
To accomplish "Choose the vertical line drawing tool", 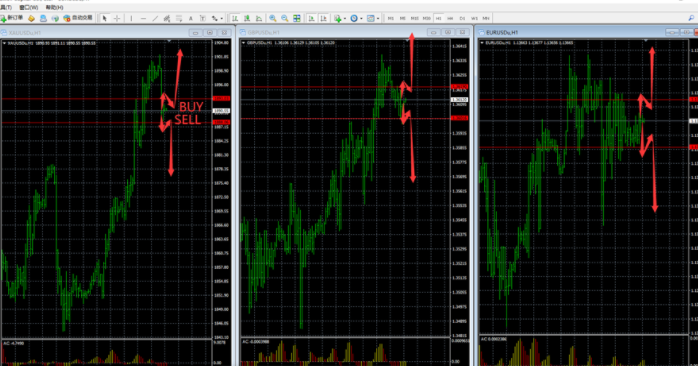I will click(131, 18).
